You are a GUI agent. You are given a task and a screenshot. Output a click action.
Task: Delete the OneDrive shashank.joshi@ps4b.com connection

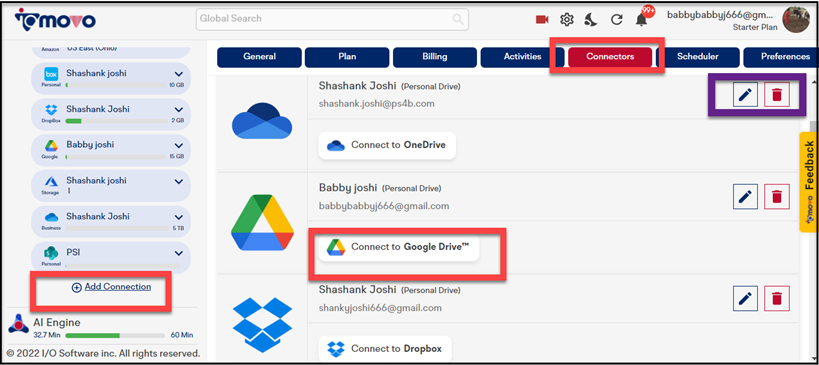tap(777, 95)
